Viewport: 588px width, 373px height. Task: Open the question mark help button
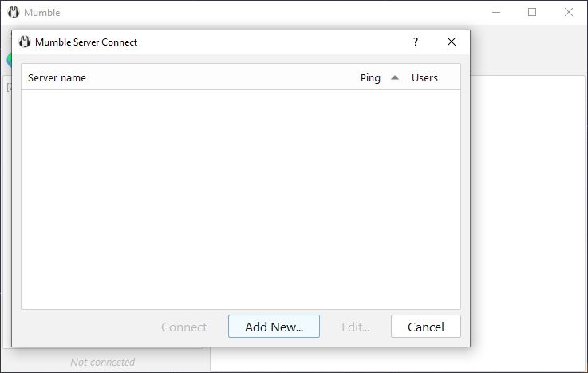[416, 42]
